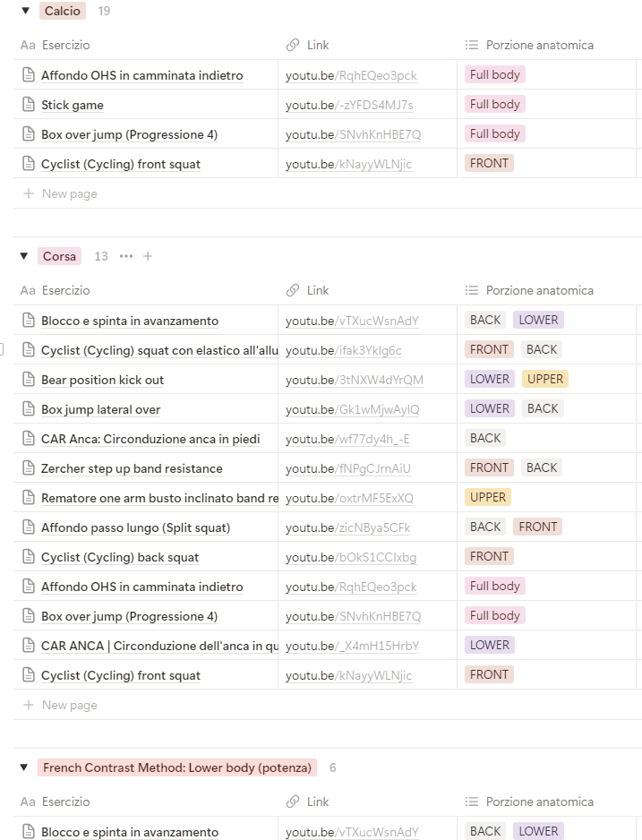This screenshot has width=642, height=840.
Task: Click page icon of Rematore one arm busto inclinato
Action: click(x=29, y=497)
